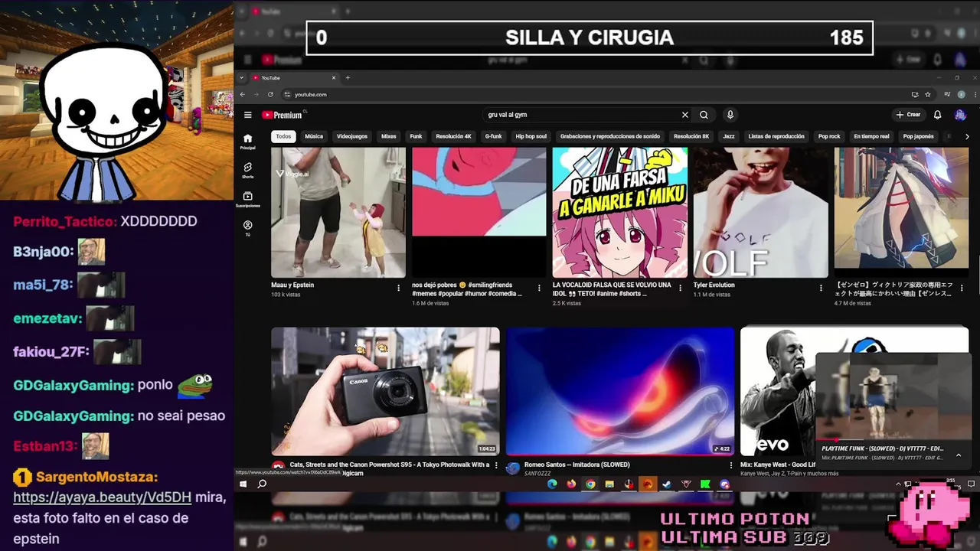Select the En tiempo real chip
The image size is (980, 551).
point(871,136)
